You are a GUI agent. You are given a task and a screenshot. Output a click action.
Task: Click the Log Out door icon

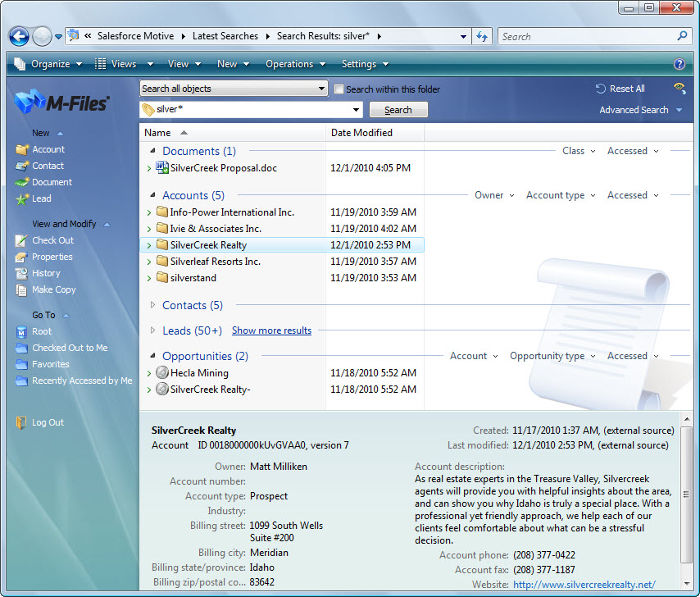click(x=21, y=422)
